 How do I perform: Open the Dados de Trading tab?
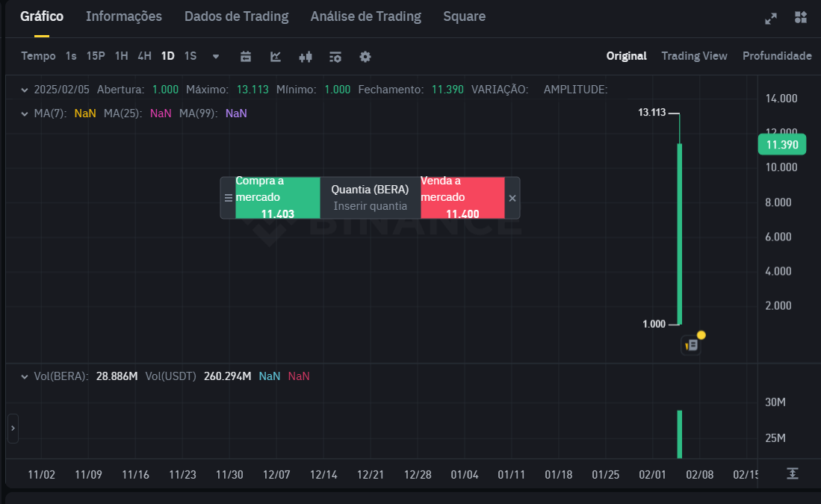click(236, 16)
